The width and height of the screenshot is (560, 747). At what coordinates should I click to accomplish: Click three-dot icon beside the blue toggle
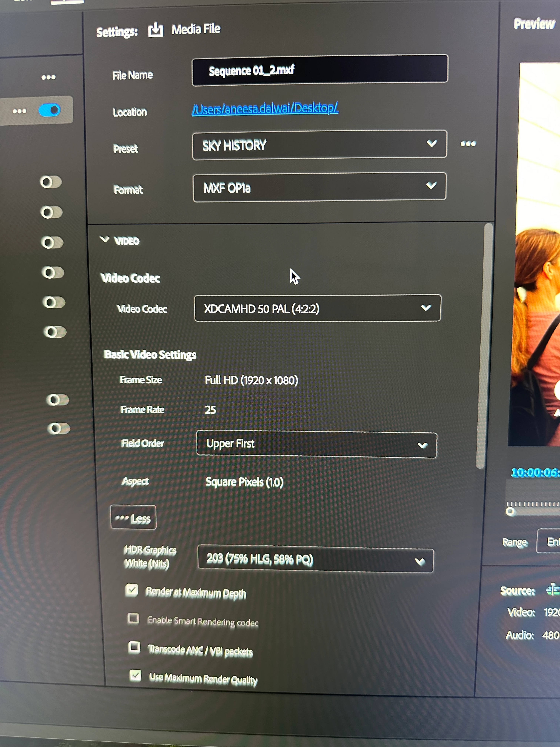point(20,111)
